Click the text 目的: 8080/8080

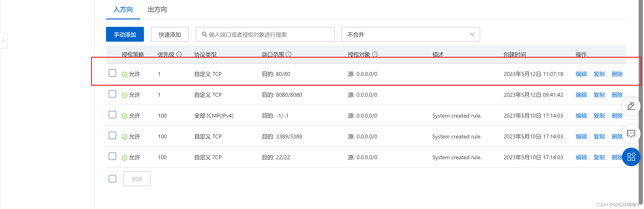[282, 95]
